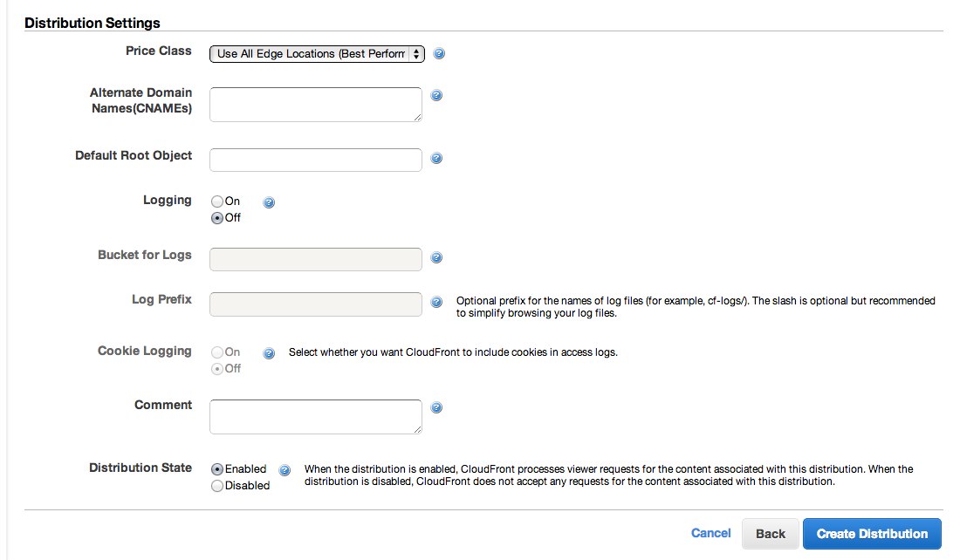Select the Enabled distribution state
The width and height of the screenshot is (953, 560).
217,468
